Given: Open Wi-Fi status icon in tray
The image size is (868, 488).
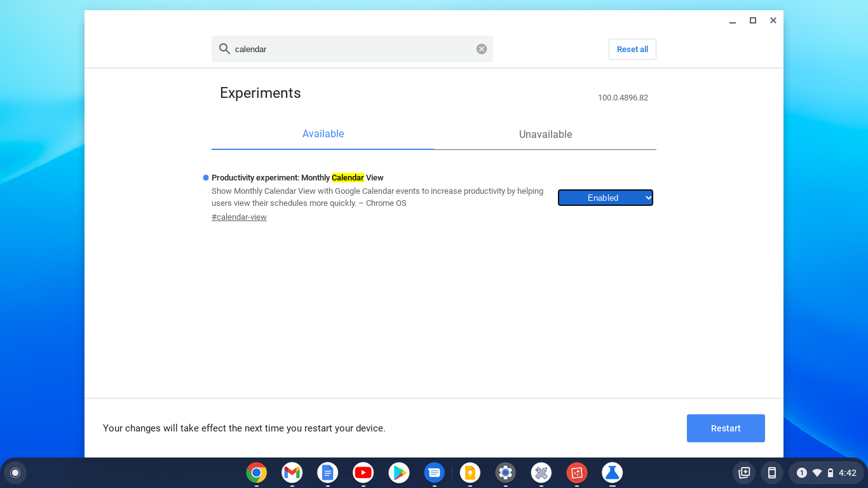Looking at the screenshot, I should [x=817, y=473].
